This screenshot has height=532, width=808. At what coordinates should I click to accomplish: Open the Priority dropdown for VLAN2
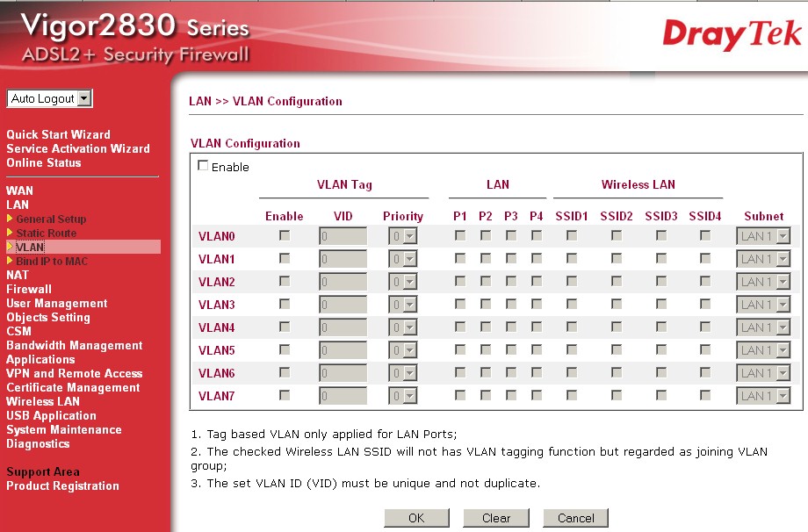click(403, 282)
